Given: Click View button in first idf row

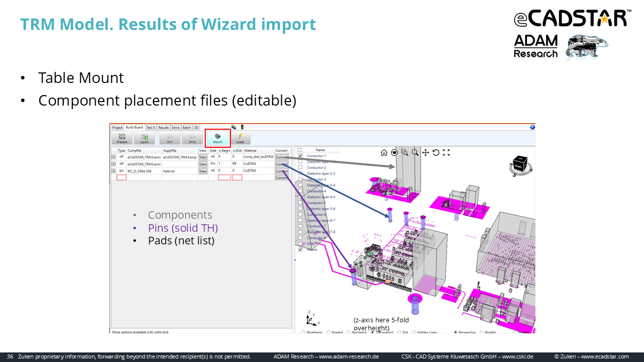Looking at the screenshot, I should click(203, 157).
